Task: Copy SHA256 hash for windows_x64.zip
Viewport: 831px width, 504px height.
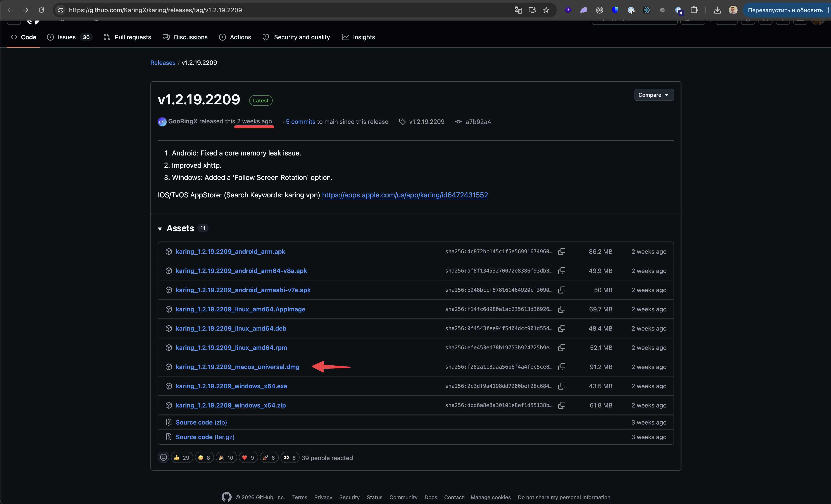Action: tap(562, 405)
